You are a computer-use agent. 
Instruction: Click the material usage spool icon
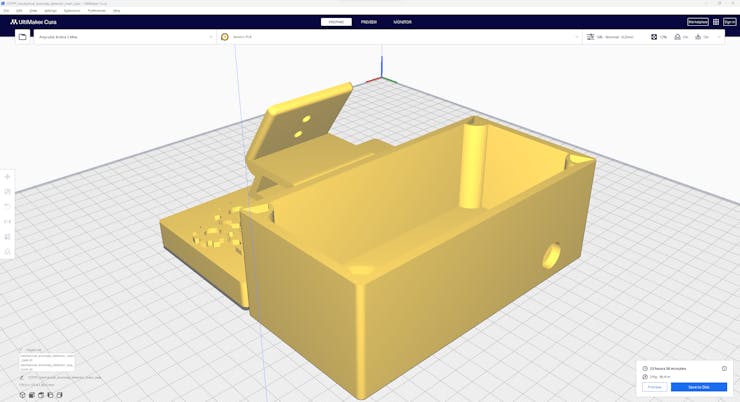click(x=645, y=377)
